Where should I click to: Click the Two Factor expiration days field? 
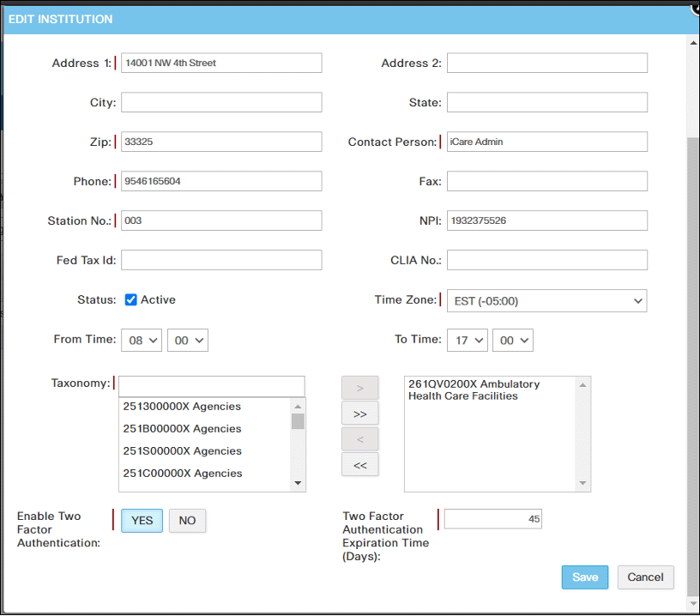coord(492,519)
